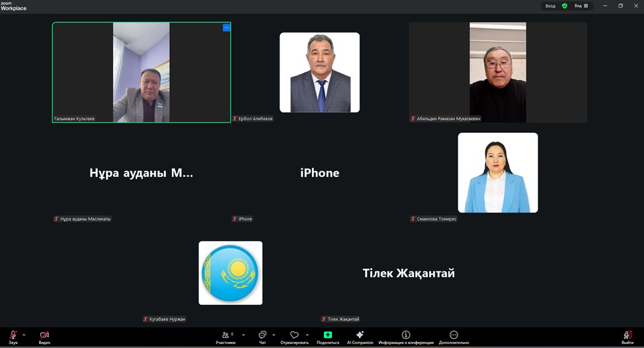Expand the arrow next to Чат

click(274, 335)
